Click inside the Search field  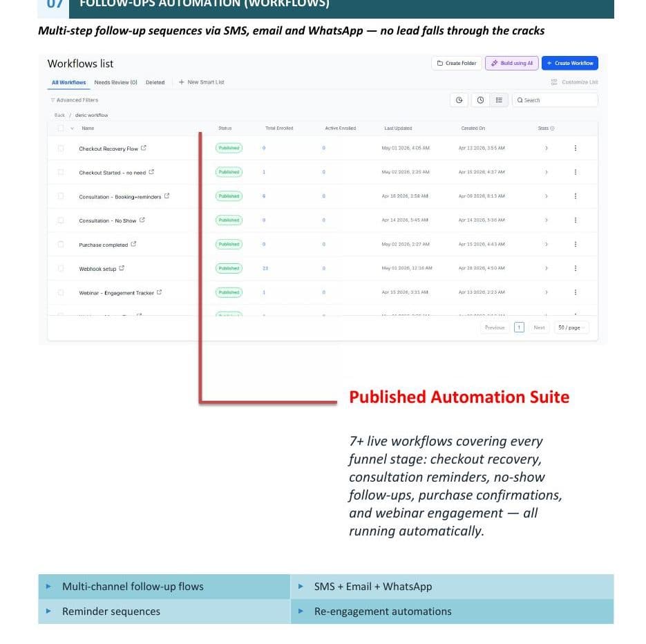click(x=555, y=100)
